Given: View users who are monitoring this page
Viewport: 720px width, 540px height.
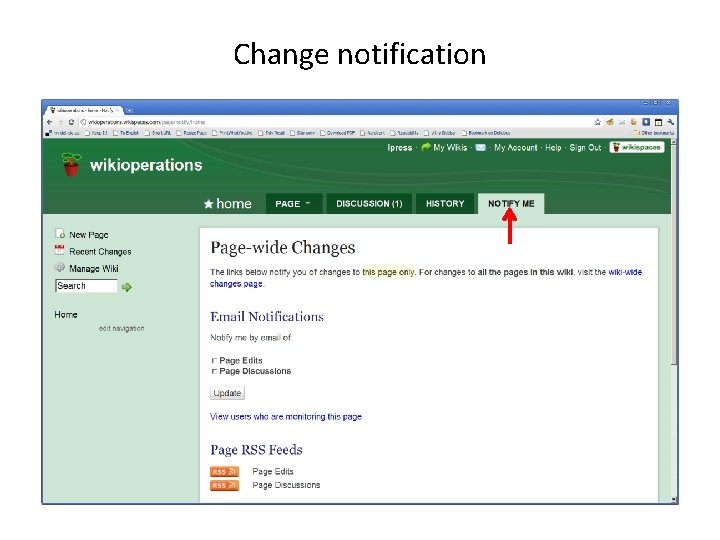Looking at the screenshot, I should click(286, 416).
